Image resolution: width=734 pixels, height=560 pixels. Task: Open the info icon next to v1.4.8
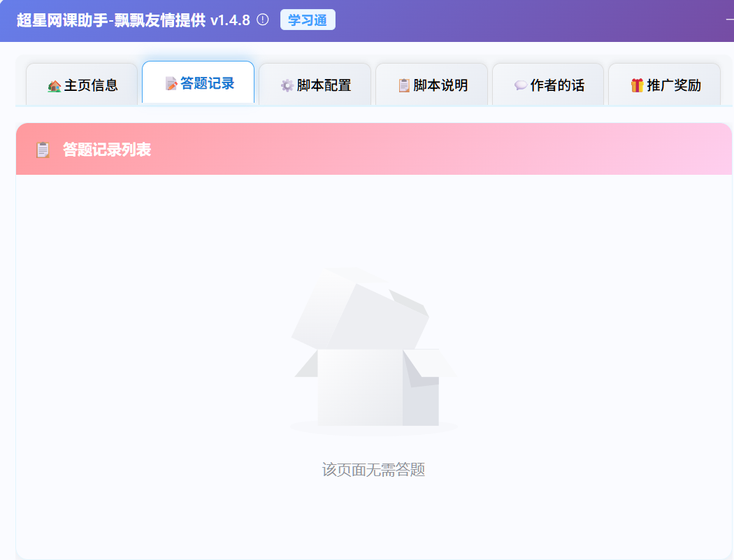[264, 20]
